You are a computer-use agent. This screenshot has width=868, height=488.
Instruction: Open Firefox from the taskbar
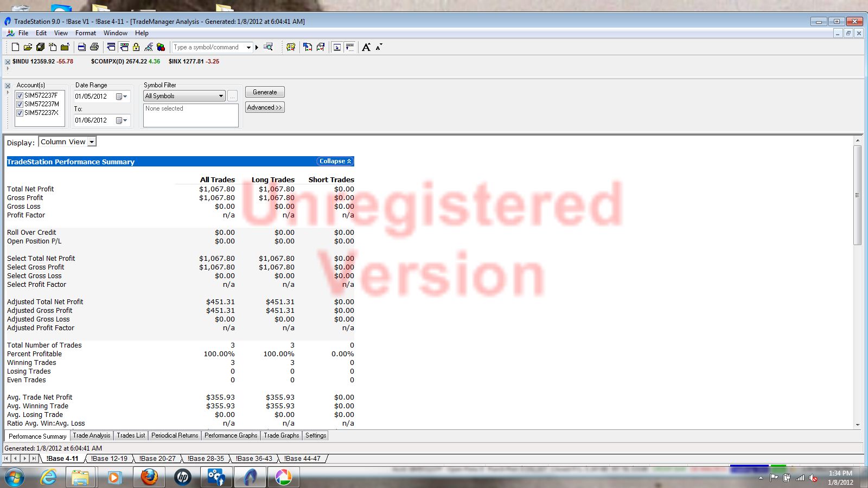pos(149,478)
